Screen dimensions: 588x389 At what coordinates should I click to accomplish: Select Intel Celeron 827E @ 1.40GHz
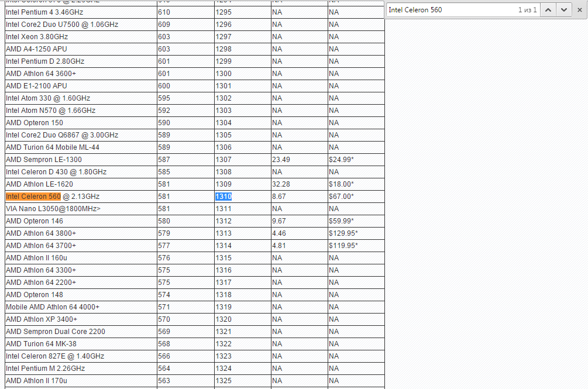[55, 356]
